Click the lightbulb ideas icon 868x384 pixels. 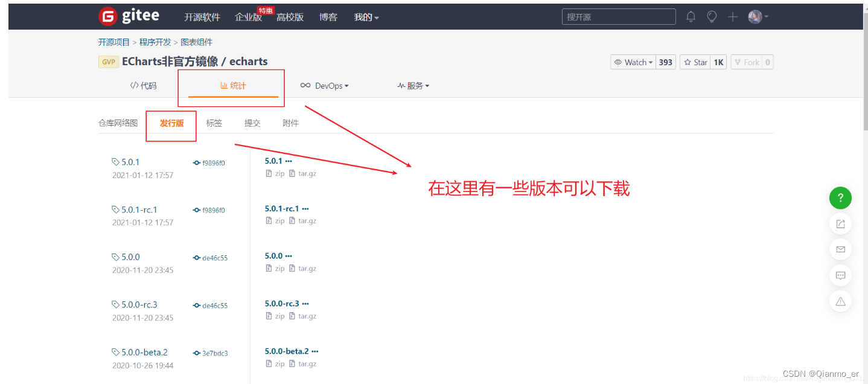[x=712, y=16]
